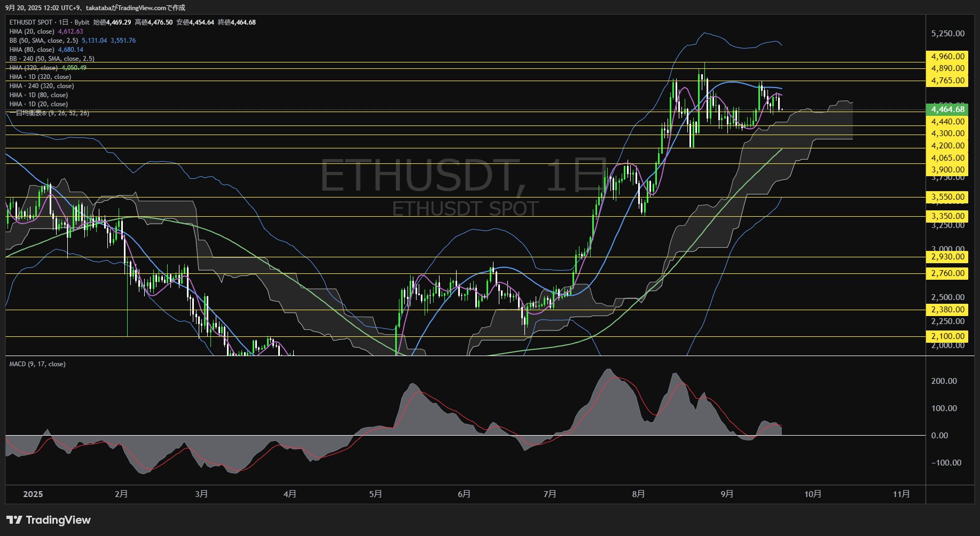The width and height of the screenshot is (980, 536).
Task: Click the 3月 label on time axis
Action: coord(201,494)
